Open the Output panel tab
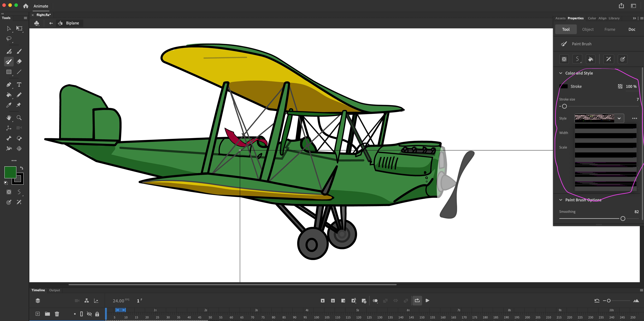The width and height of the screenshot is (644, 321). 55,290
